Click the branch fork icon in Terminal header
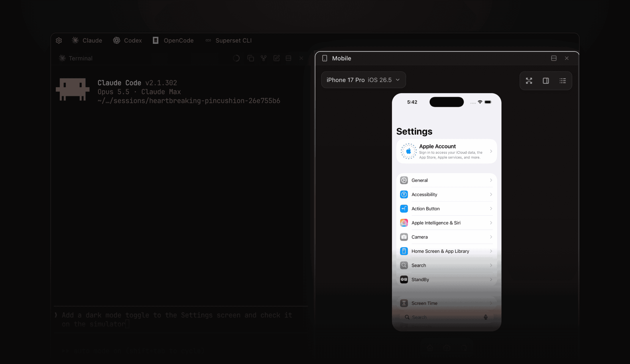The image size is (630, 364). [264, 58]
